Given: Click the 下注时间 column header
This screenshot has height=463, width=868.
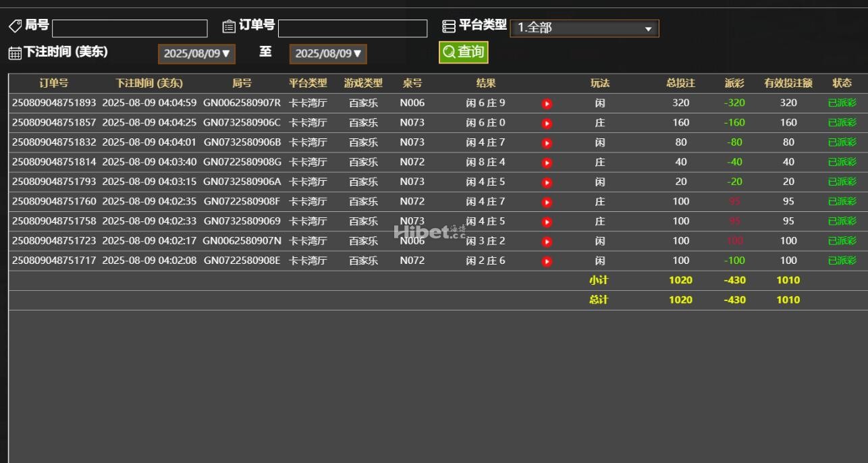Looking at the screenshot, I should [x=148, y=84].
